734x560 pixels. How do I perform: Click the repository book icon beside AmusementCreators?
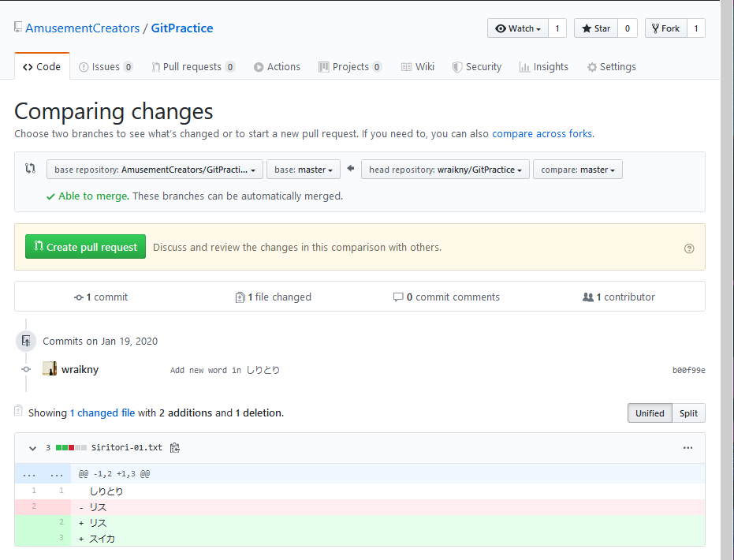tap(18, 27)
